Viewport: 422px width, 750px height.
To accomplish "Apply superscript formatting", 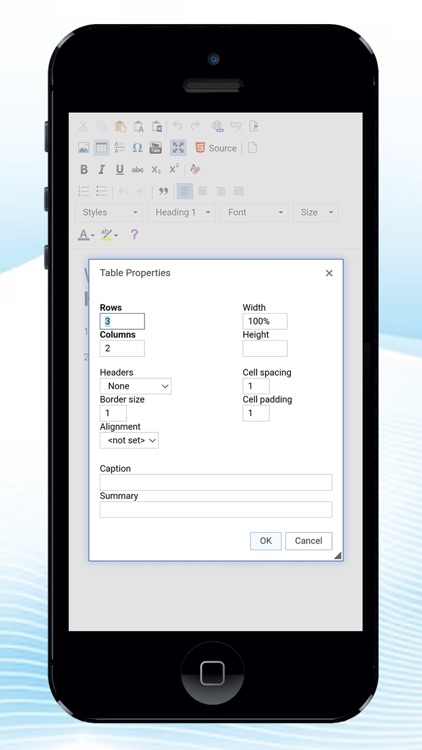I will click(174, 169).
